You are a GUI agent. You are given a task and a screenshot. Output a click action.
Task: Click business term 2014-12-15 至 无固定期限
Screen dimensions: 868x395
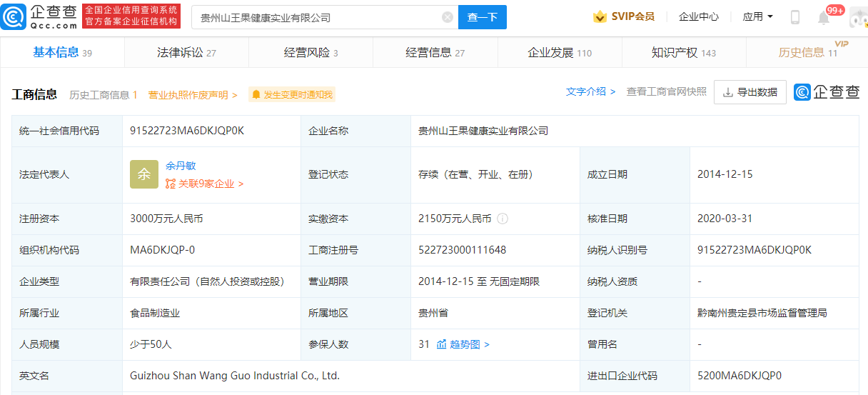pos(479,281)
